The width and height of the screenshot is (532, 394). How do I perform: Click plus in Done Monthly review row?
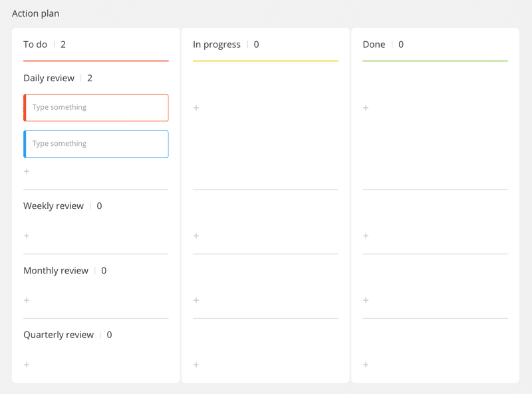pyautogui.click(x=366, y=300)
